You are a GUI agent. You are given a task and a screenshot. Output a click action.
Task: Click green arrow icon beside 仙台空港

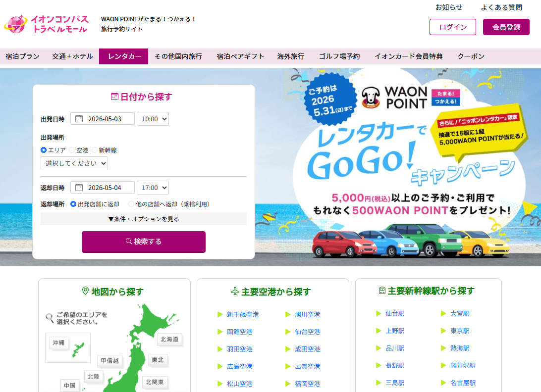click(x=288, y=332)
